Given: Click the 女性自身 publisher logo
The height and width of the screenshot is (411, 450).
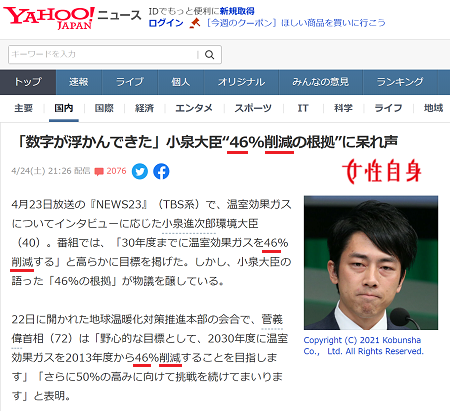Looking at the screenshot, I should click(381, 171).
